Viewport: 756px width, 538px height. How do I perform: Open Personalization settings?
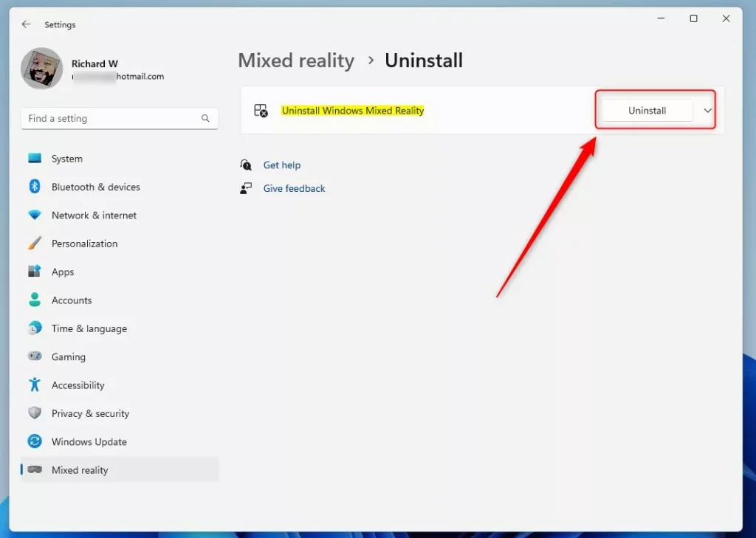click(x=120, y=244)
